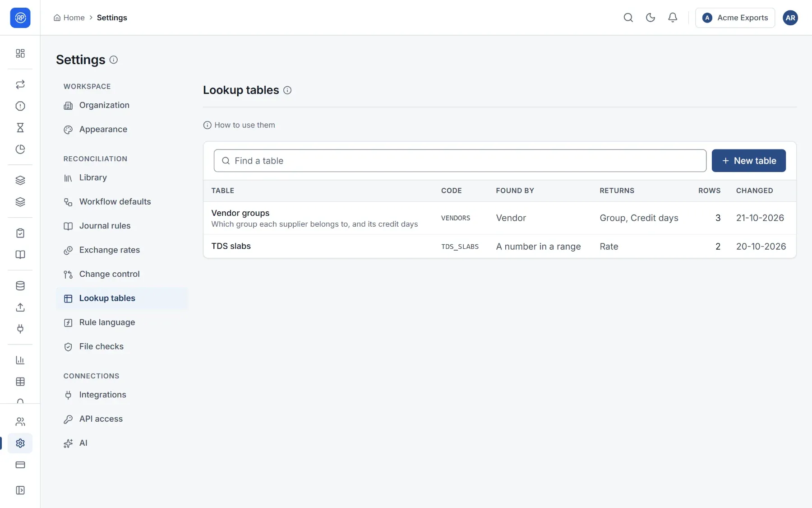Open the Vendor groups table row
The height and width of the screenshot is (508, 812).
point(499,218)
